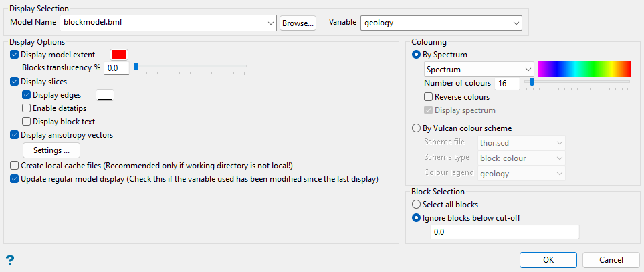This screenshot has width=644, height=272.
Task: Click the cut-off value input field
Action: (505, 232)
